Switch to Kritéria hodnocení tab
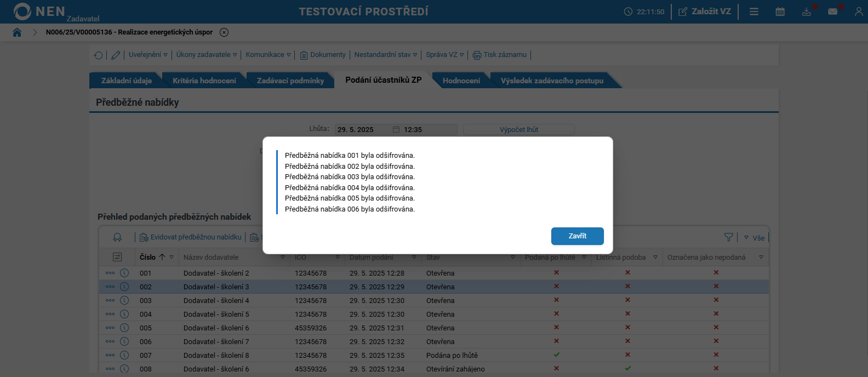This screenshot has height=377, width=868. (204, 81)
